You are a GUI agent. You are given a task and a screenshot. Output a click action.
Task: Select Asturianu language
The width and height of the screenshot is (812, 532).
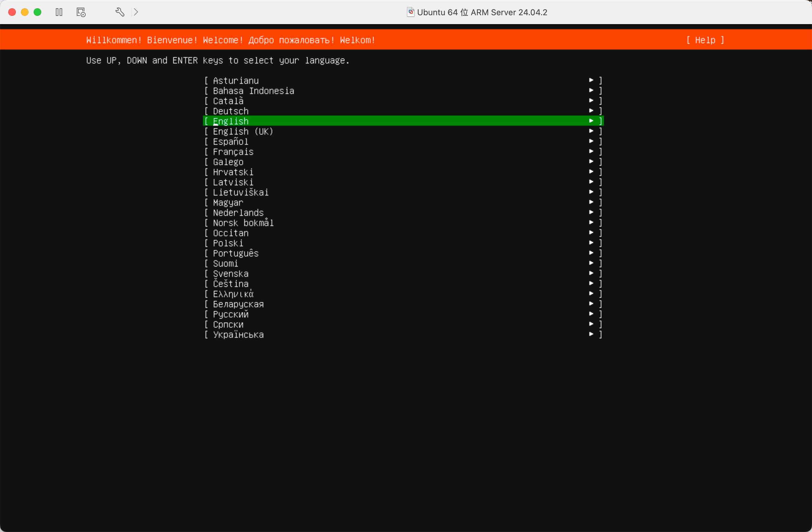tap(403, 81)
